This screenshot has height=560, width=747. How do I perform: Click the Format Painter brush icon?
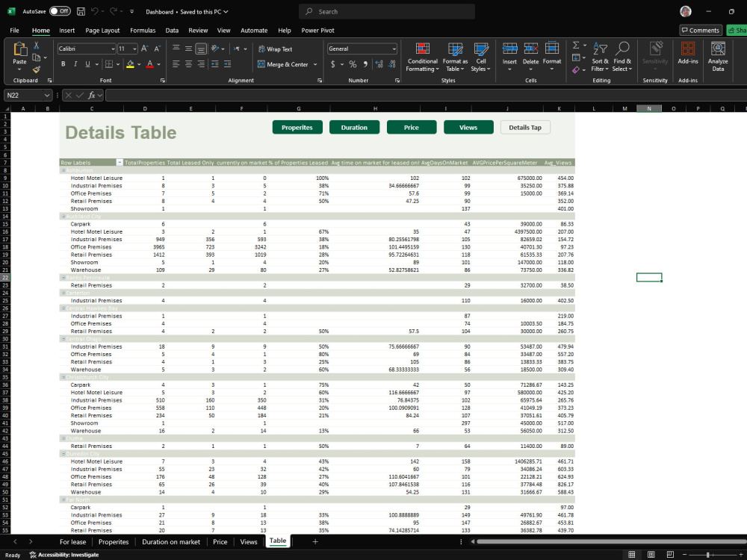coord(36,69)
